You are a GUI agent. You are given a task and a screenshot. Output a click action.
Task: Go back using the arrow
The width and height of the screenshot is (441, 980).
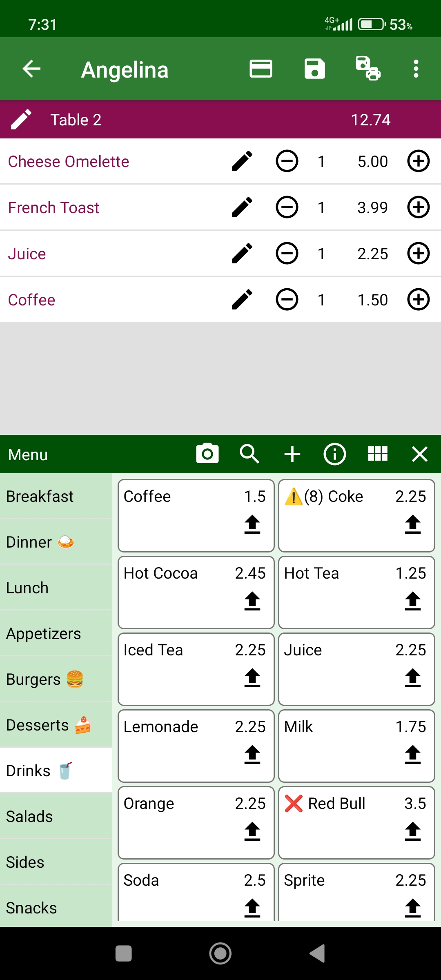(31, 69)
